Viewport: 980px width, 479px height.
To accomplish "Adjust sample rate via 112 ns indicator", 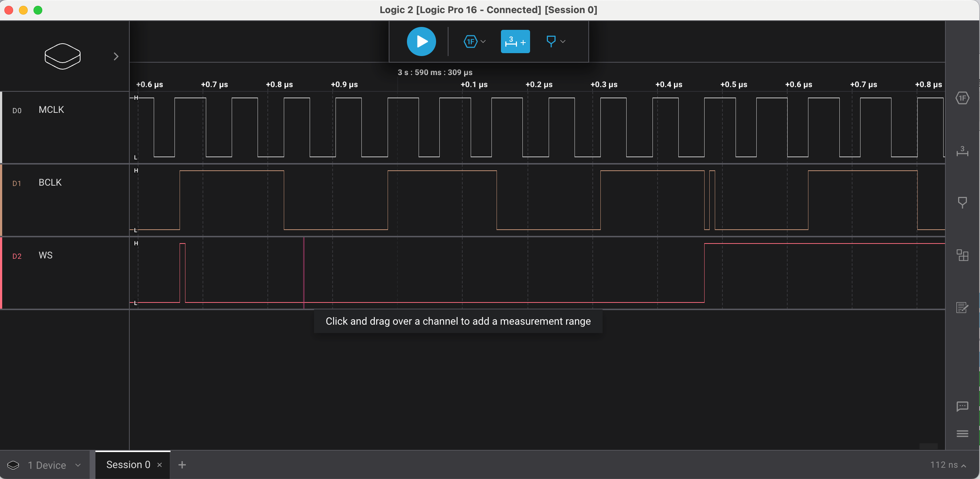I will pyautogui.click(x=948, y=465).
